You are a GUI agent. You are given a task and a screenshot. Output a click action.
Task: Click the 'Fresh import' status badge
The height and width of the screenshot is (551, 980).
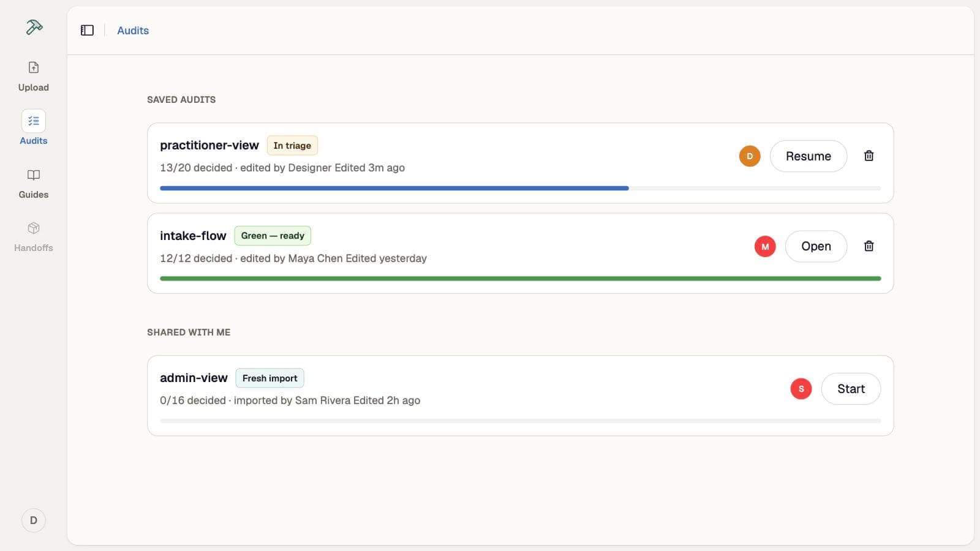[269, 378]
